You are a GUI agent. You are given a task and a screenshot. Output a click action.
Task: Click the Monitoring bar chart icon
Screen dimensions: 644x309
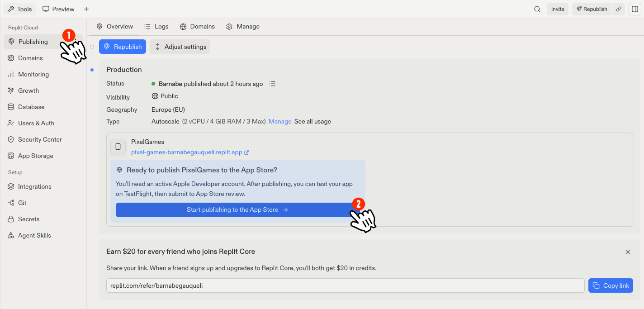click(11, 74)
